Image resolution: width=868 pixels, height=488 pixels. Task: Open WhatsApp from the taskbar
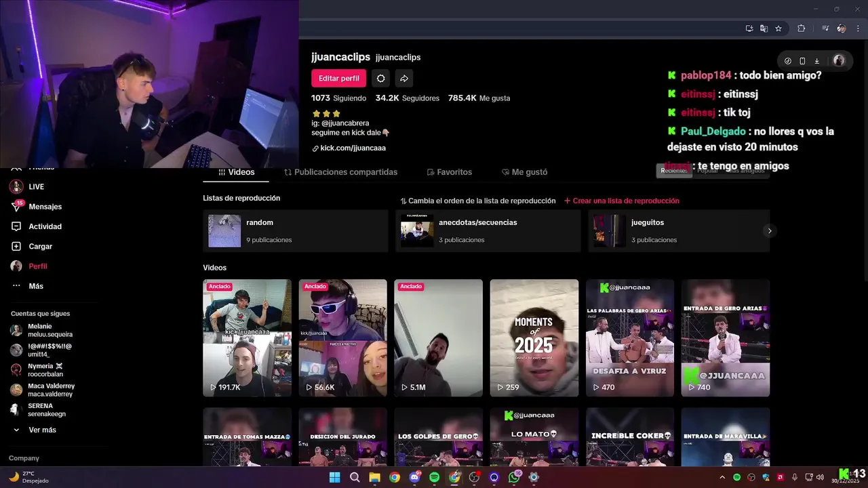pos(514,477)
